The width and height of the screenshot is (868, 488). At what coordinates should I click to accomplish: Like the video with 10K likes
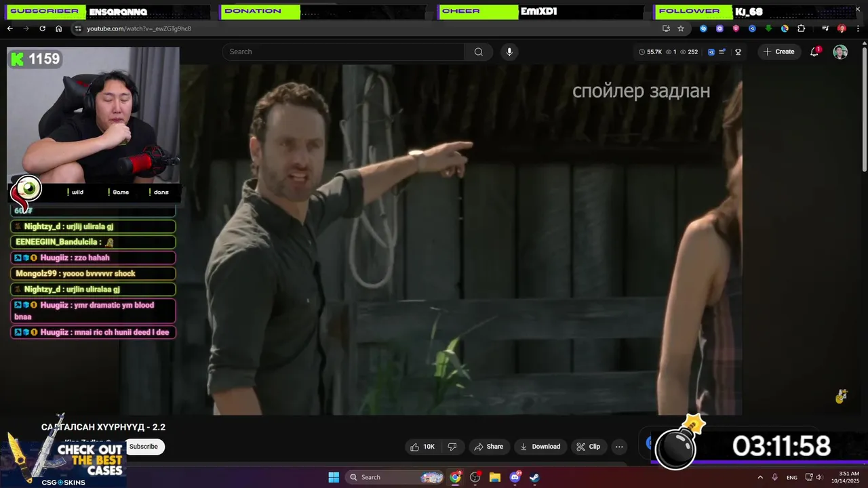pos(422,447)
